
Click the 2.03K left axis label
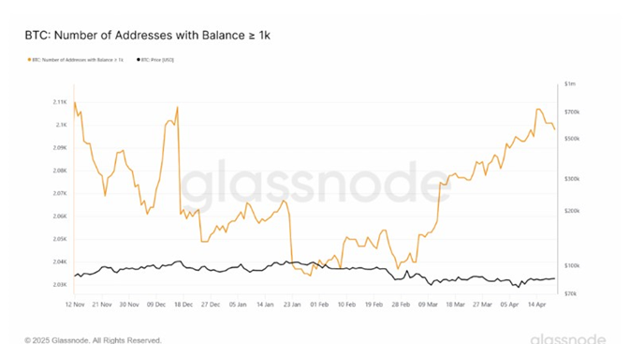60,284
